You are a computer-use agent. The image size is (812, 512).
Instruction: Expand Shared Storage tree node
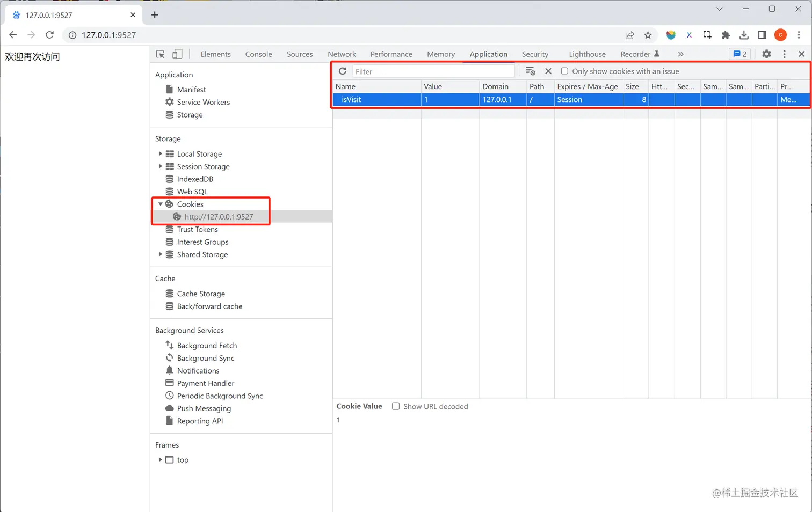[x=160, y=254]
